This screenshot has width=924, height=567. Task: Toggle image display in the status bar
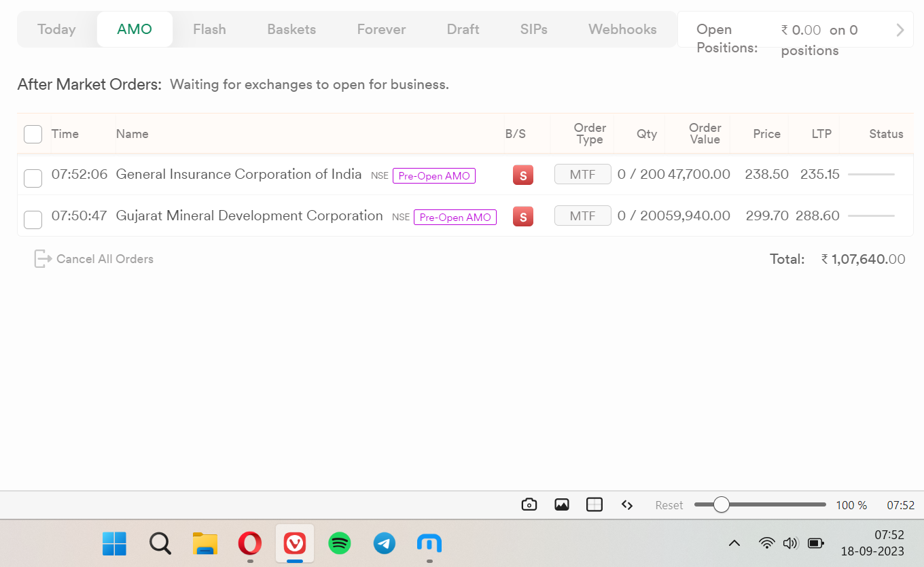click(x=562, y=504)
